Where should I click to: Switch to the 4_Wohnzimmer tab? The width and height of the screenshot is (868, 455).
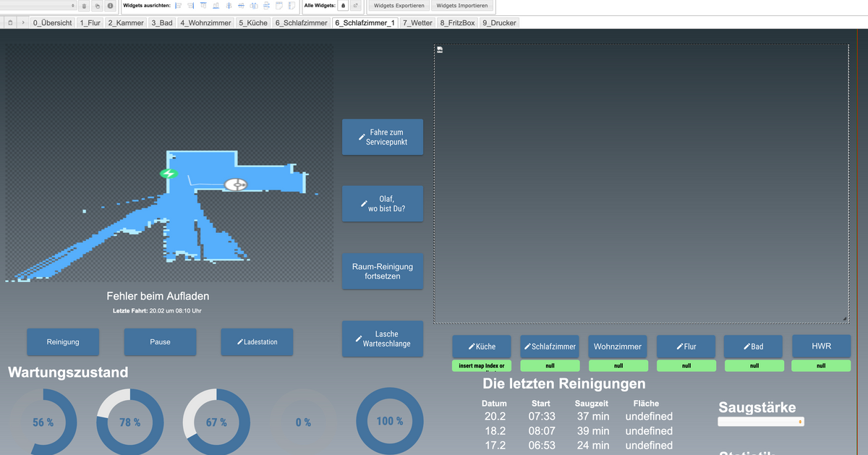click(x=205, y=23)
